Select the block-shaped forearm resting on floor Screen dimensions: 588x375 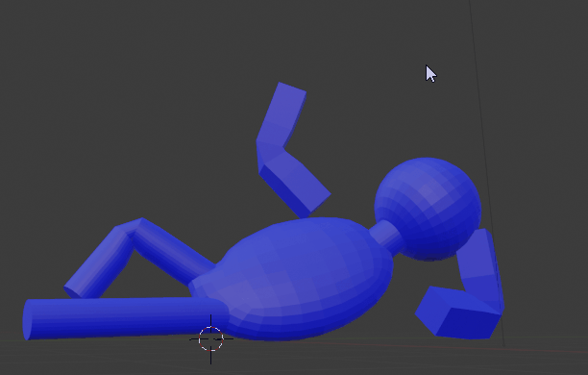[458, 312]
